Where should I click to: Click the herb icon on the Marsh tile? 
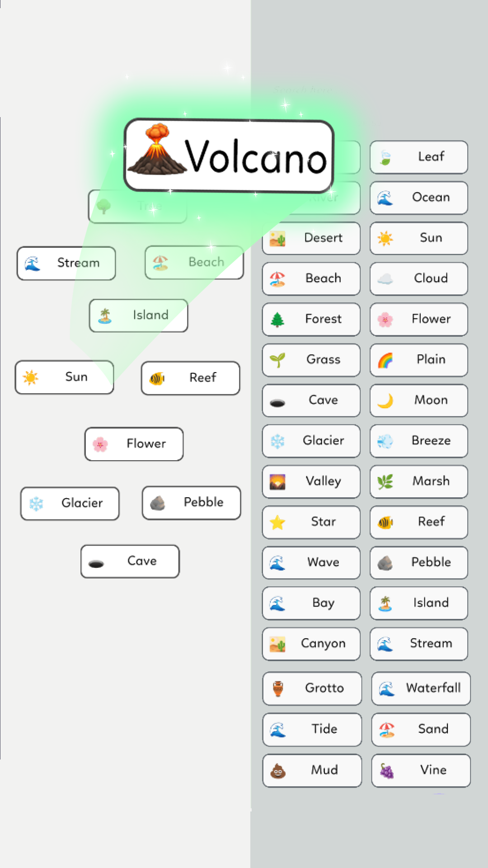(385, 482)
